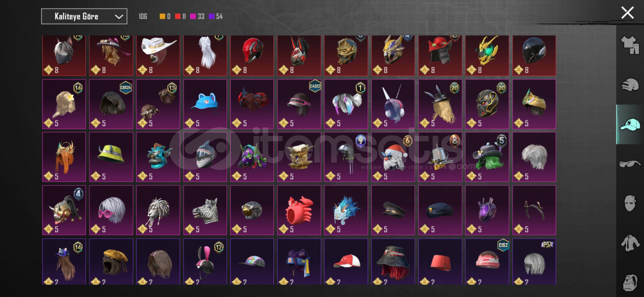The height and width of the screenshot is (297, 644).
Task: Select the red crab hat item
Action: tap(299, 210)
